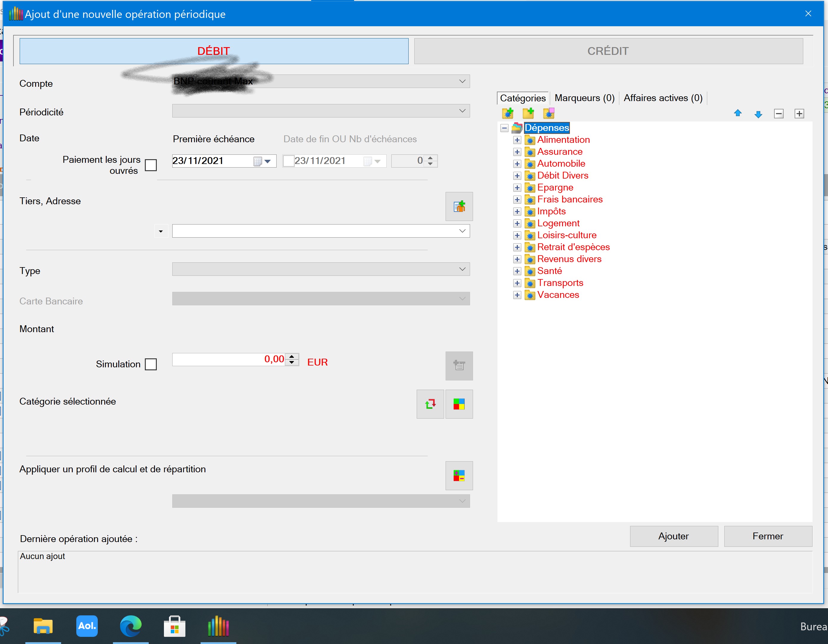Click the calculation profile plus-minus icon
The width and height of the screenshot is (828, 644).
coord(459,475)
